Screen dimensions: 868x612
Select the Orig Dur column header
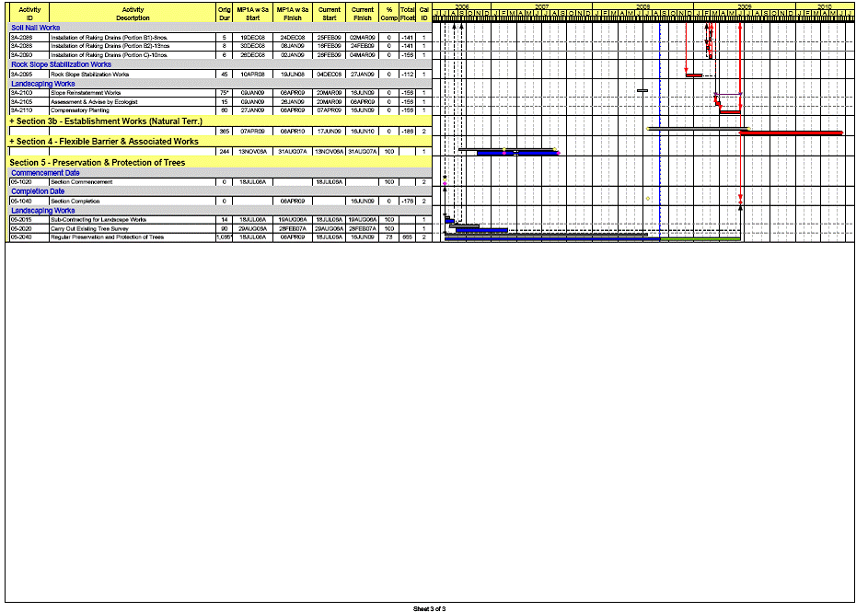point(224,13)
